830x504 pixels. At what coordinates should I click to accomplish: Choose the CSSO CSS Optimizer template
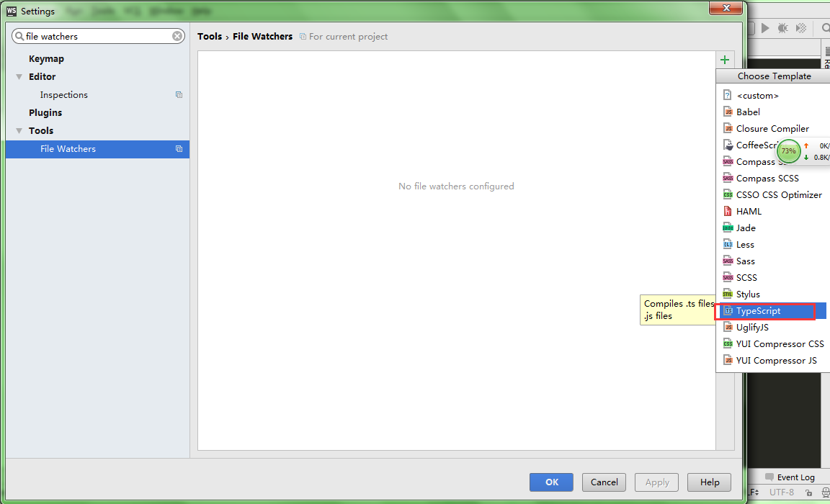point(773,194)
